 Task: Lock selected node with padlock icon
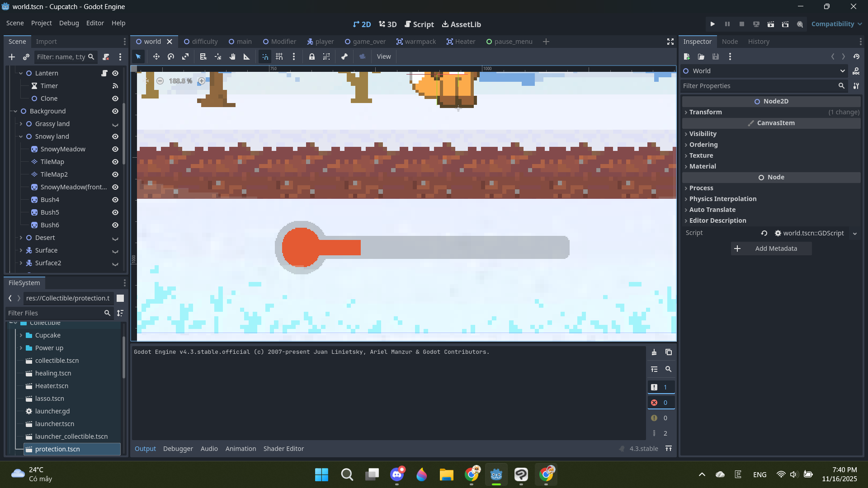(x=312, y=56)
